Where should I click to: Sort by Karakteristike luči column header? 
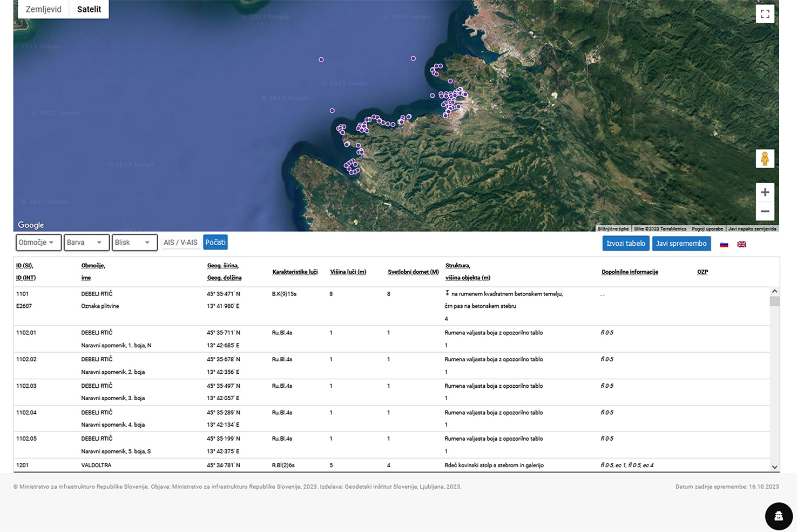pyautogui.click(x=295, y=272)
